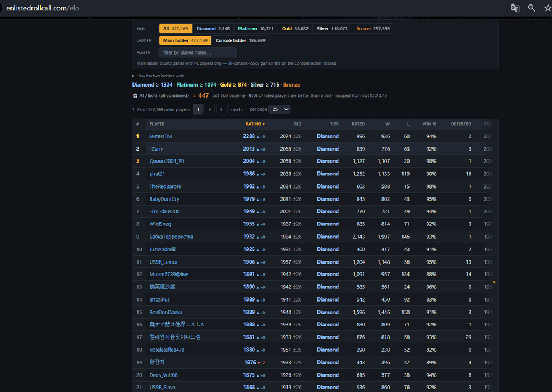The height and width of the screenshot is (392, 552).
Task: Open the -Zum- player profile
Action: [156, 149]
